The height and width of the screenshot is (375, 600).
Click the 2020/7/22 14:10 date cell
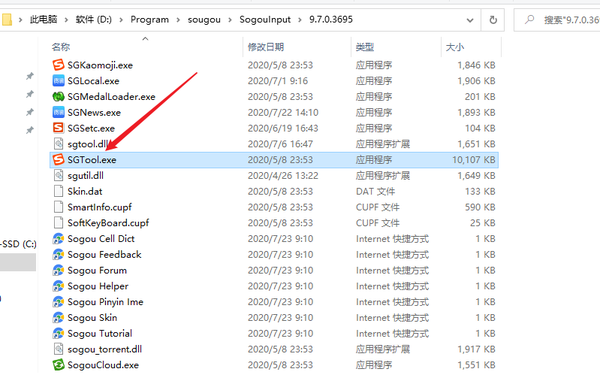click(x=283, y=113)
